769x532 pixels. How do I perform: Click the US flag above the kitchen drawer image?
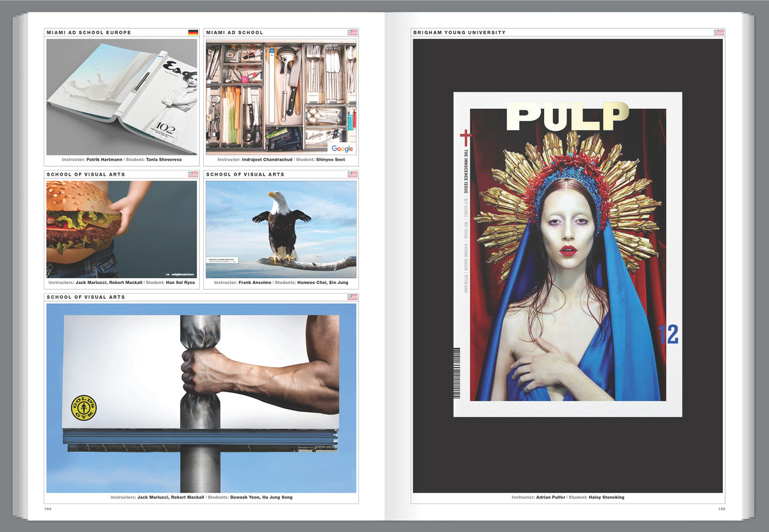point(352,32)
